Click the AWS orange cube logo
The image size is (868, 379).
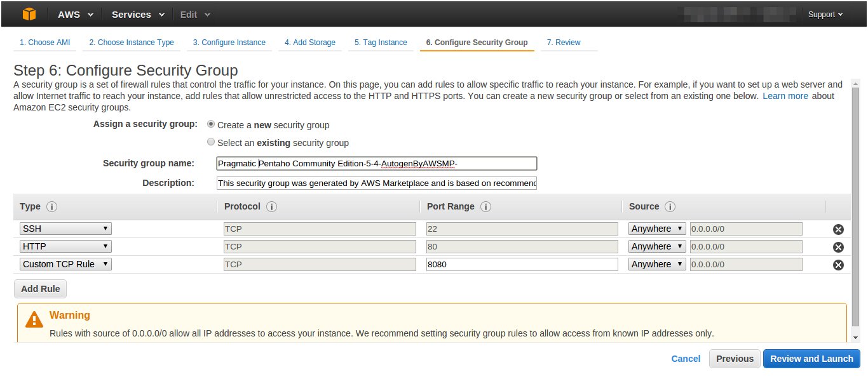click(29, 14)
